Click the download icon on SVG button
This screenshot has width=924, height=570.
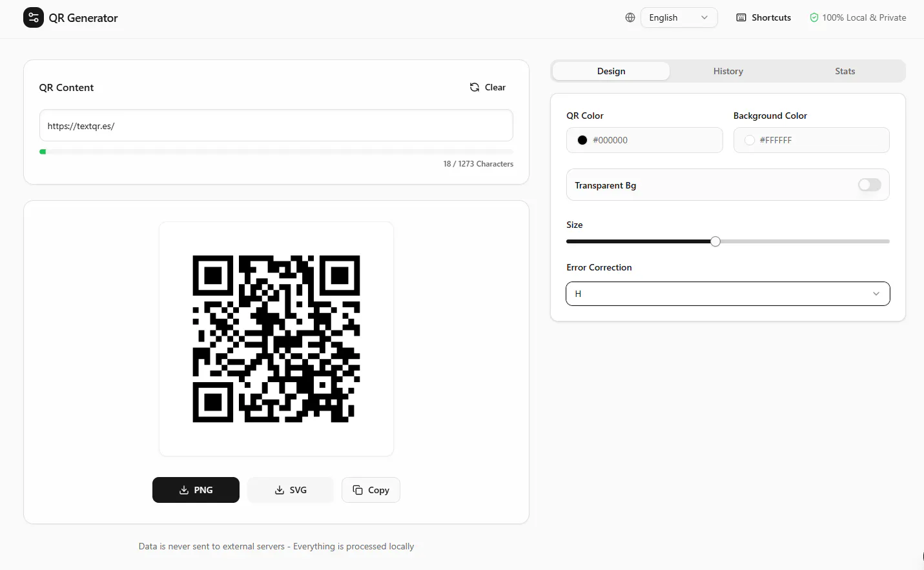coord(280,490)
